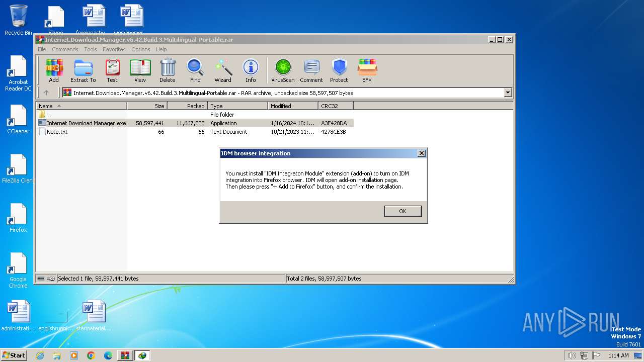Open the File menu

pyautogui.click(x=42, y=49)
